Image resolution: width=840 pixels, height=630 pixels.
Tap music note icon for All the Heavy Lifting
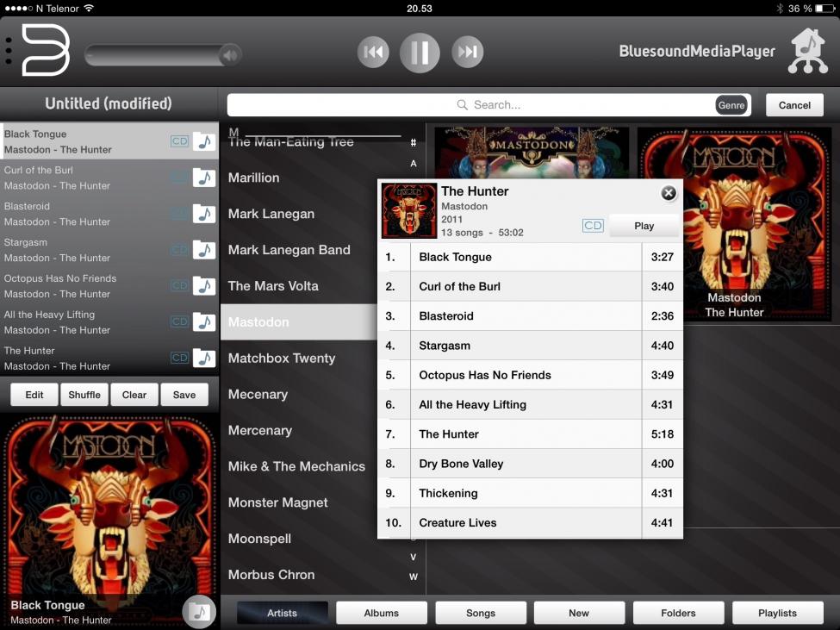click(x=204, y=322)
